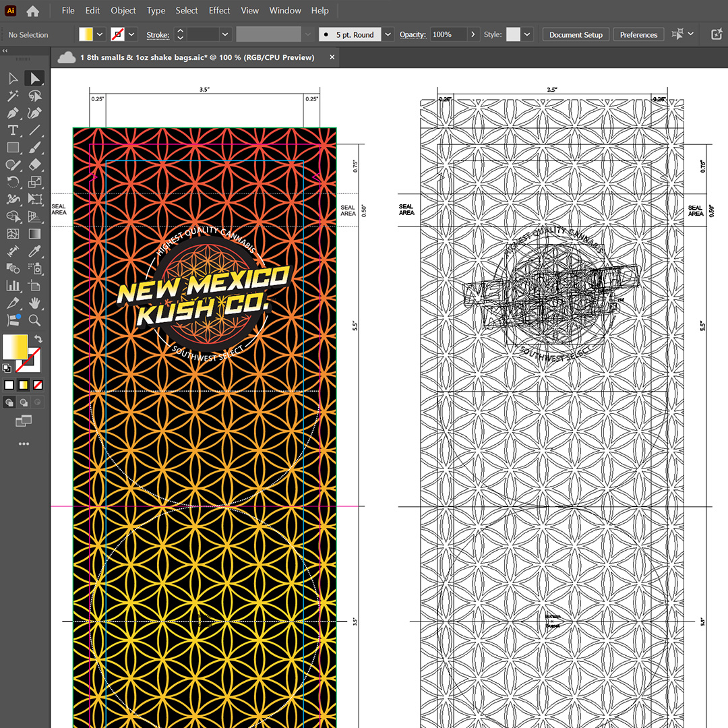The image size is (728, 728).
Task: Select the Line Segment tool
Action: click(x=34, y=130)
